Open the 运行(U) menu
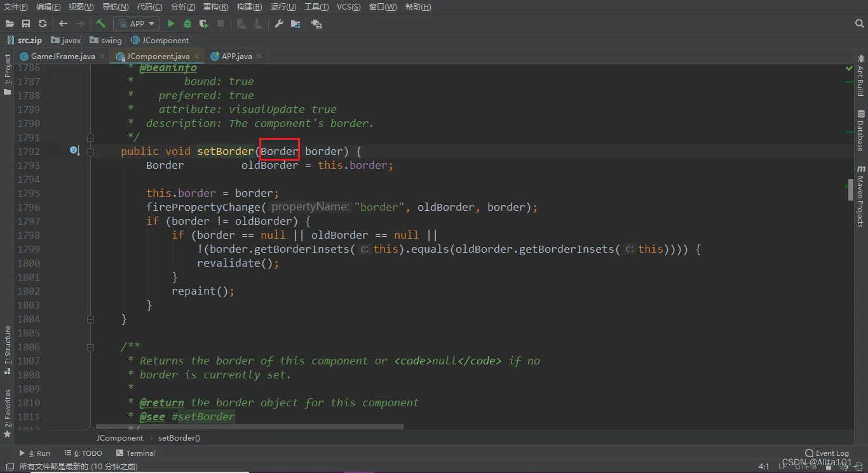The width and height of the screenshot is (868, 473). click(x=283, y=7)
